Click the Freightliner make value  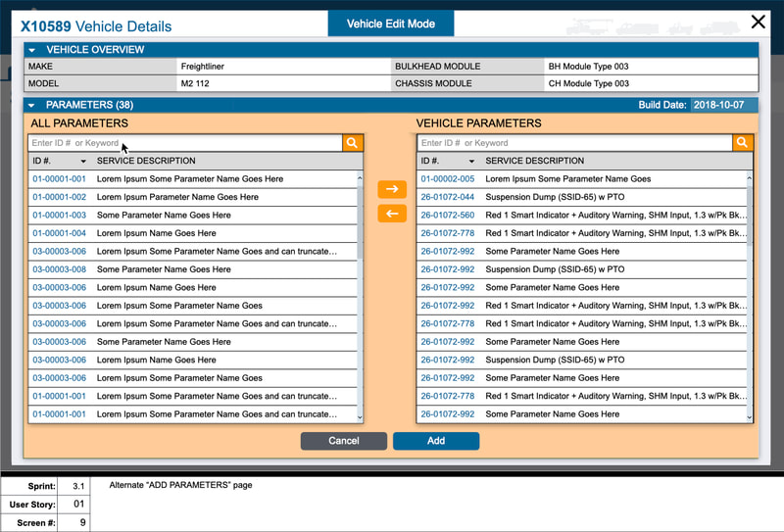(x=203, y=67)
